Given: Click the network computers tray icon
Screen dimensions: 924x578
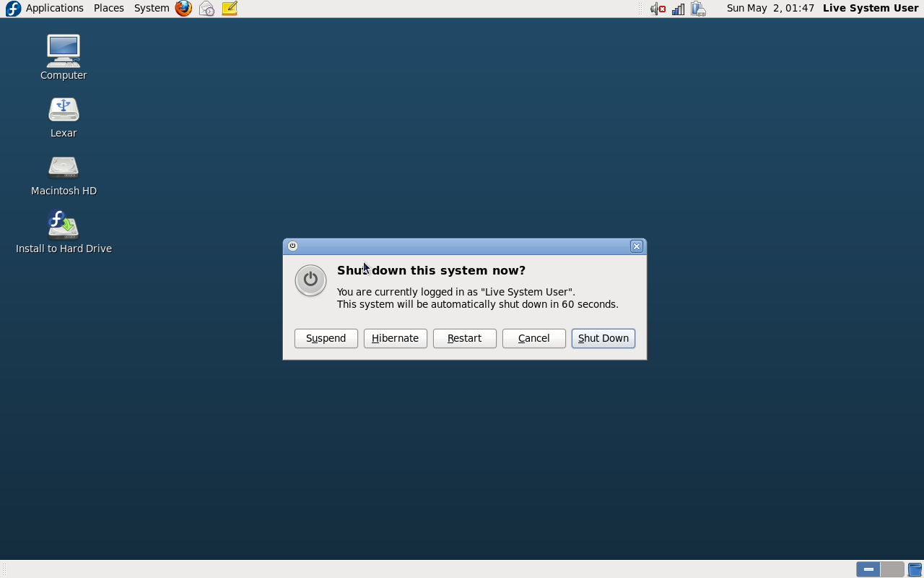Looking at the screenshot, I should pos(698,9).
